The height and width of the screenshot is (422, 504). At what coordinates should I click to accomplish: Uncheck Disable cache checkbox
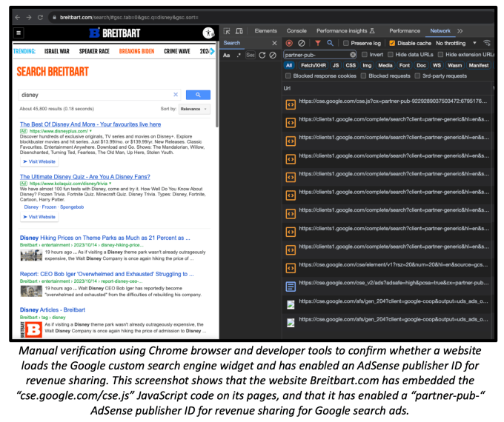(392, 43)
